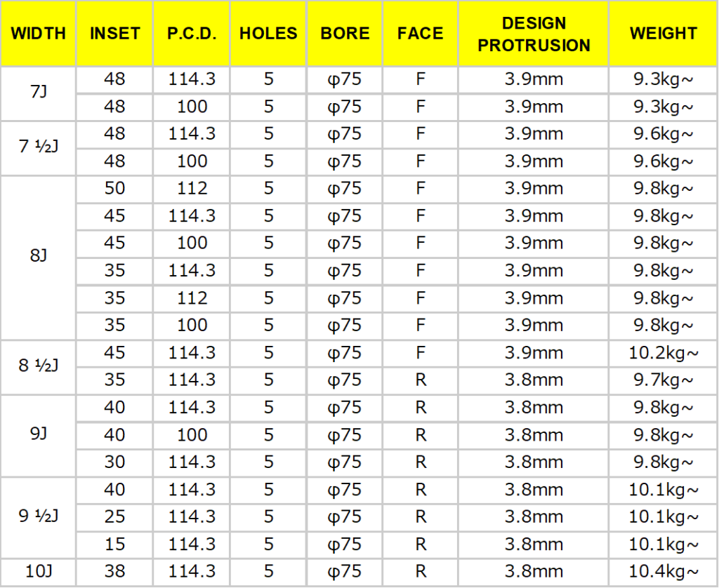
Task: Select face R in the 10J row
Action: pos(420,572)
